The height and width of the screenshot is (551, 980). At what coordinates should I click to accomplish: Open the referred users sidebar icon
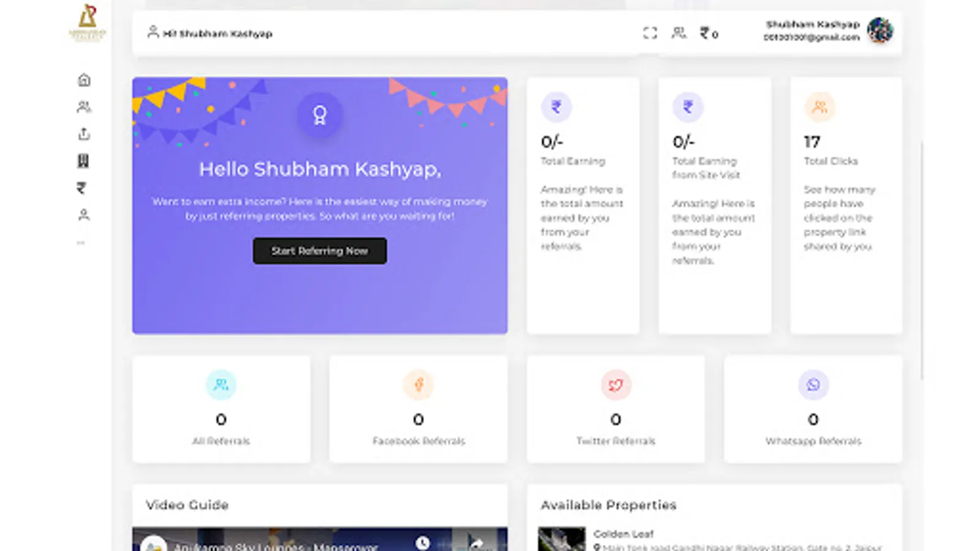point(84,107)
